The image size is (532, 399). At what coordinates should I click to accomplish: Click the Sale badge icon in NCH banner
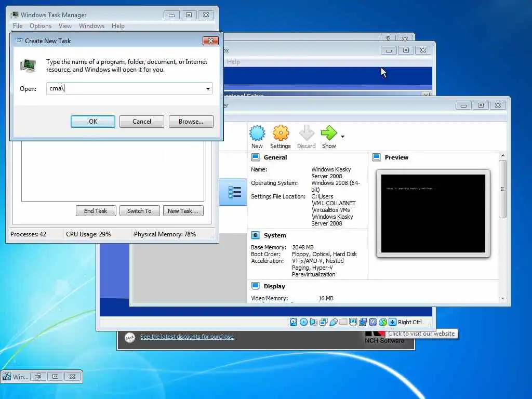tap(129, 337)
